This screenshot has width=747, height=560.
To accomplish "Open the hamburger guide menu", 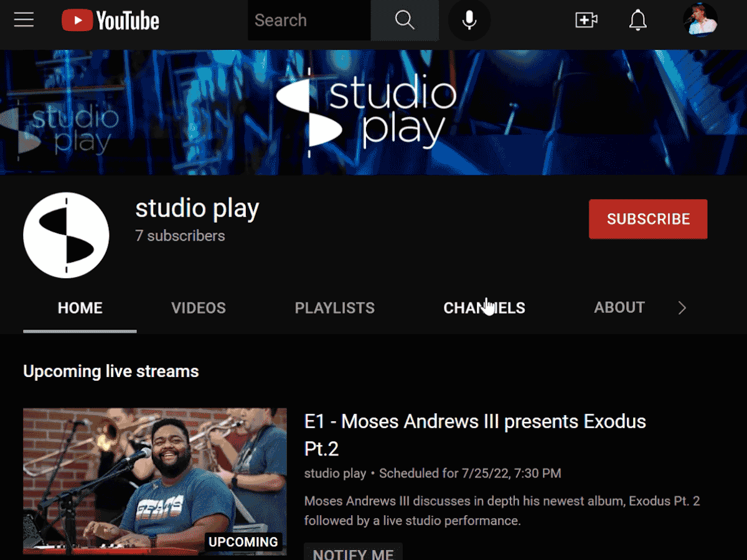I will (24, 20).
